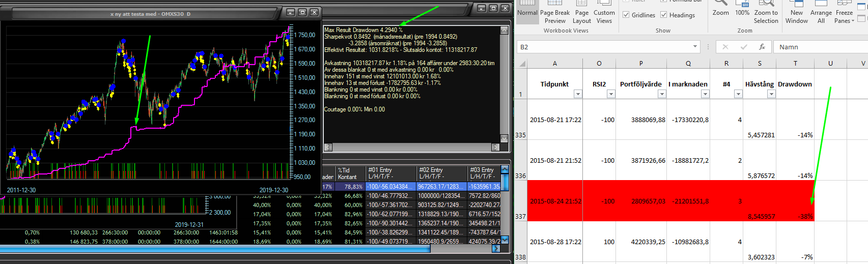Viewport: 868px width, 264px height.
Task: Open the Tidpunkt column filter dropdown
Action: pyautogui.click(x=577, y=94)
